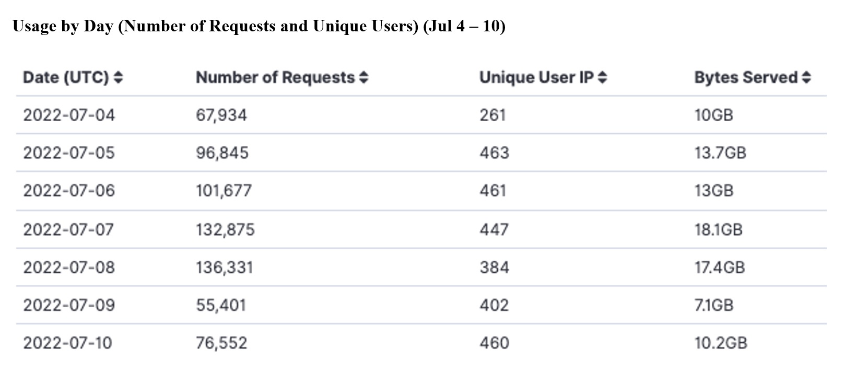
Task: Click the Unique User IP header text
Action: 536,78
